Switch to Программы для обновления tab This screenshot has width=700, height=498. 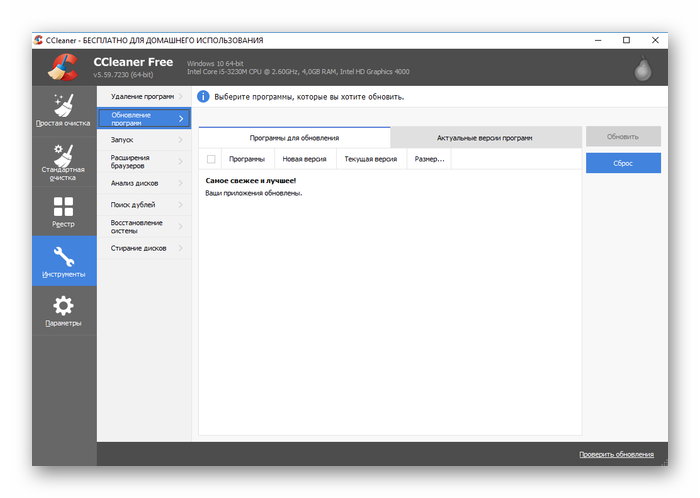click(294, 138)
